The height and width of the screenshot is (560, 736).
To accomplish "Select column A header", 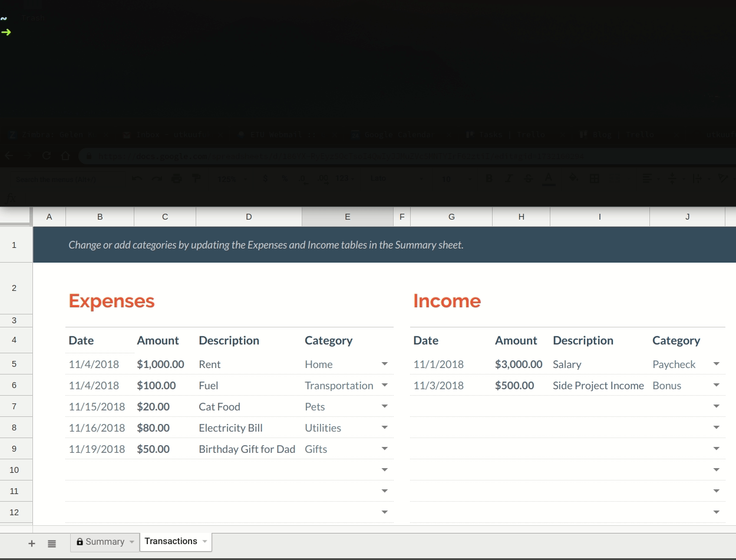I will (49, 217).
